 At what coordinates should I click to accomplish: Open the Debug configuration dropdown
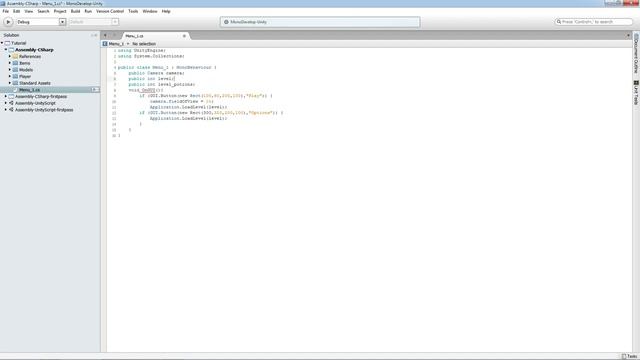click(41, 22)
